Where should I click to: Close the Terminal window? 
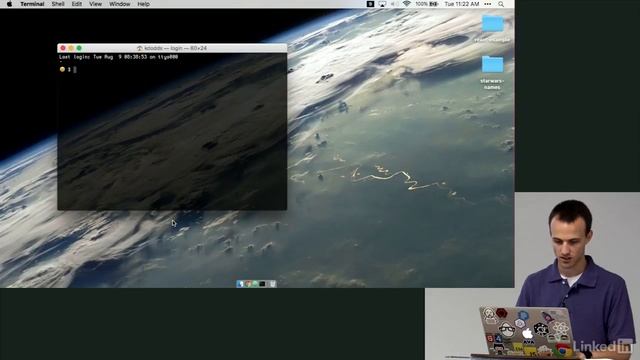pyautogui.click(x=63, y=48)
